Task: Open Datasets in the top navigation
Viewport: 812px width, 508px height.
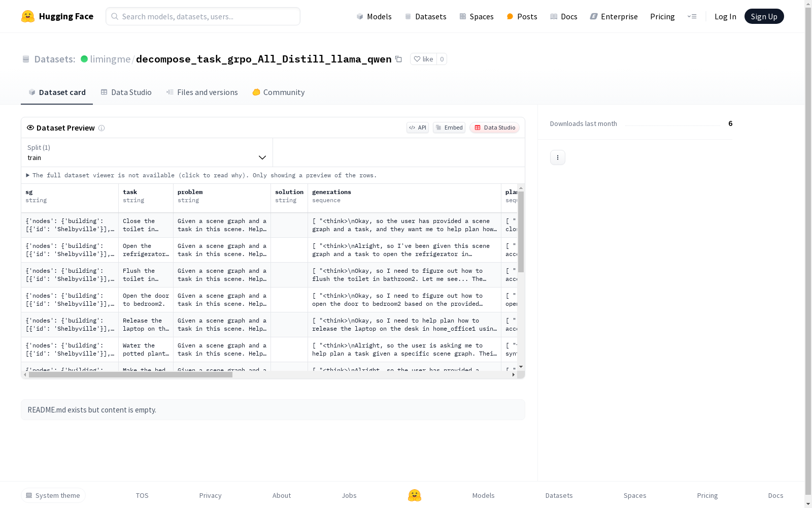Action: [425, 16]
